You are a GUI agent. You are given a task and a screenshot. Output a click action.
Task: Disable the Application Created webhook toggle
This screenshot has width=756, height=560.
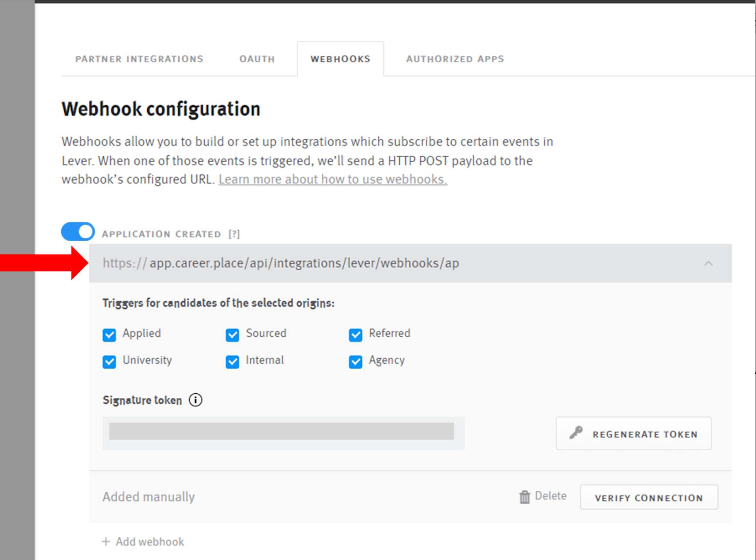click(78, 231)
